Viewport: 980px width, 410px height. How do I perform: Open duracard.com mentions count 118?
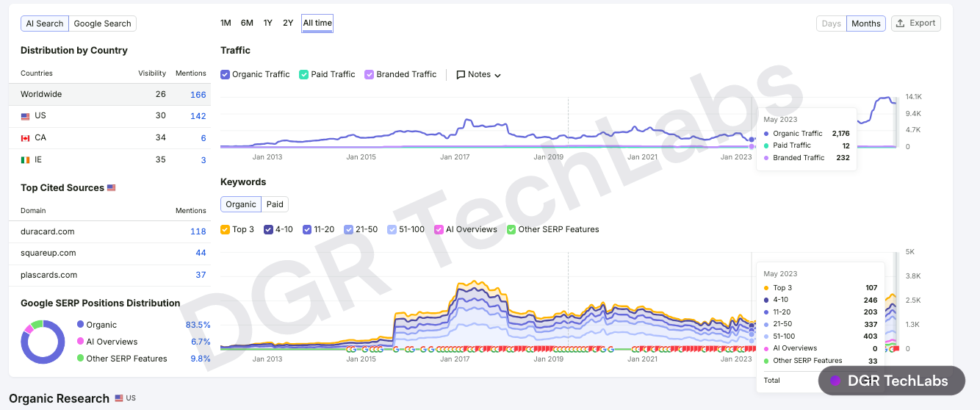[198, 231]
